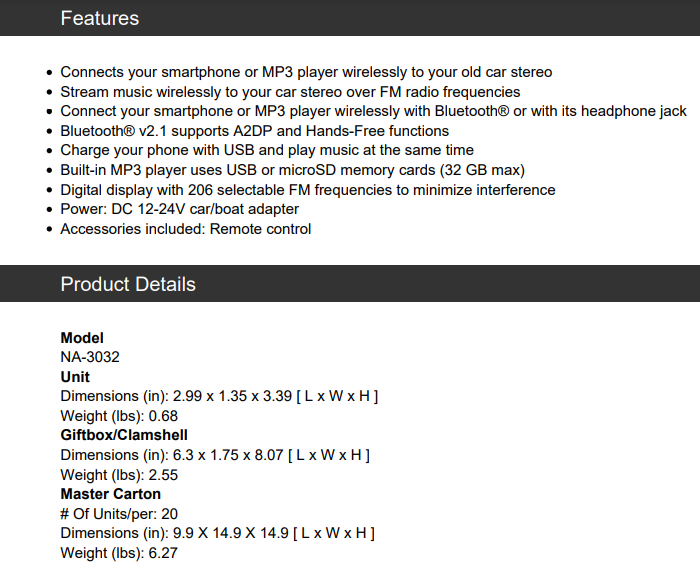Click the bold Model label
700x564 pixels.
82,338
